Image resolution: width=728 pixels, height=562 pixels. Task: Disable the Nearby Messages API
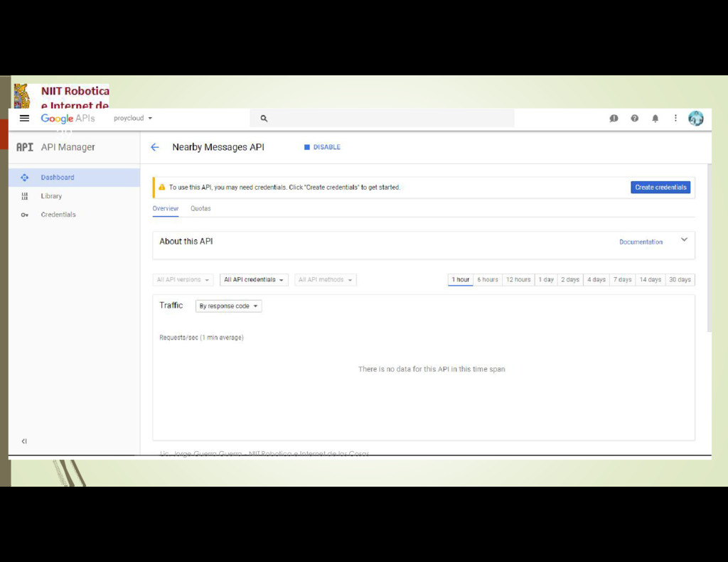coord(322,147)
